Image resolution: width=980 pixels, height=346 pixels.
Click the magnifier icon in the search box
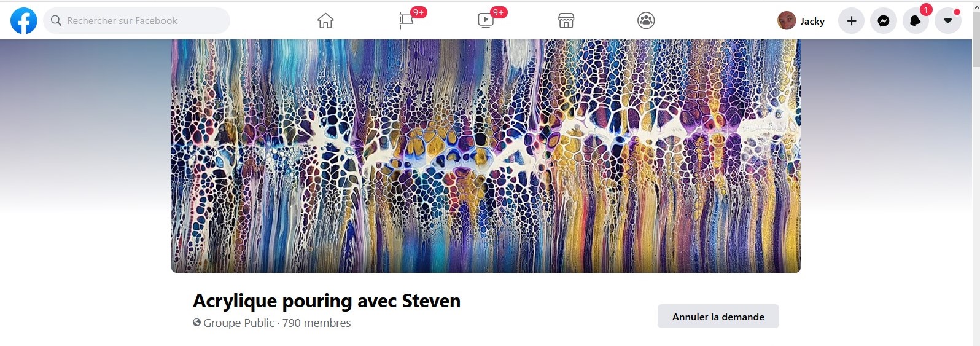(56, 21)
